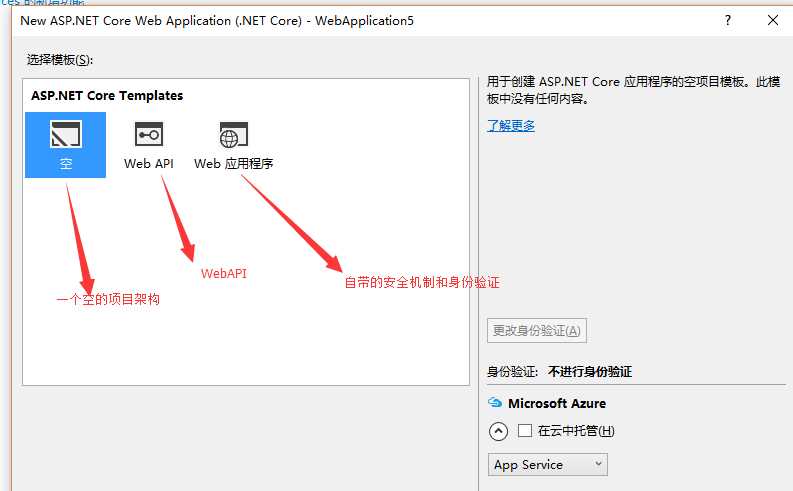Collapse the Azure section with circular chevron

(x=499, y=431)
